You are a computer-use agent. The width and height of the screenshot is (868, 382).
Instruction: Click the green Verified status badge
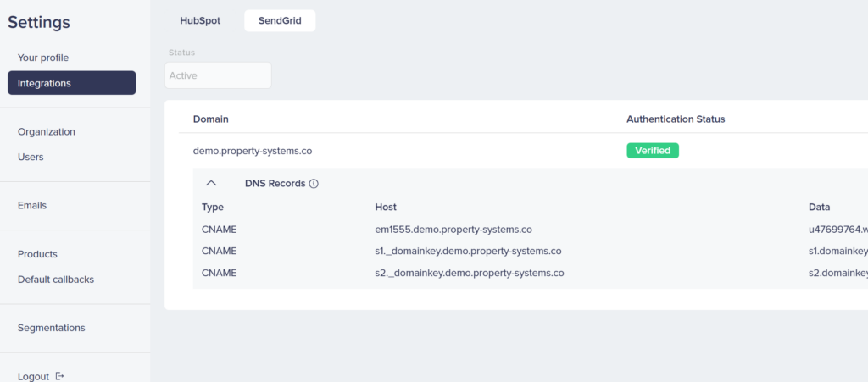[x=653, y=151]
